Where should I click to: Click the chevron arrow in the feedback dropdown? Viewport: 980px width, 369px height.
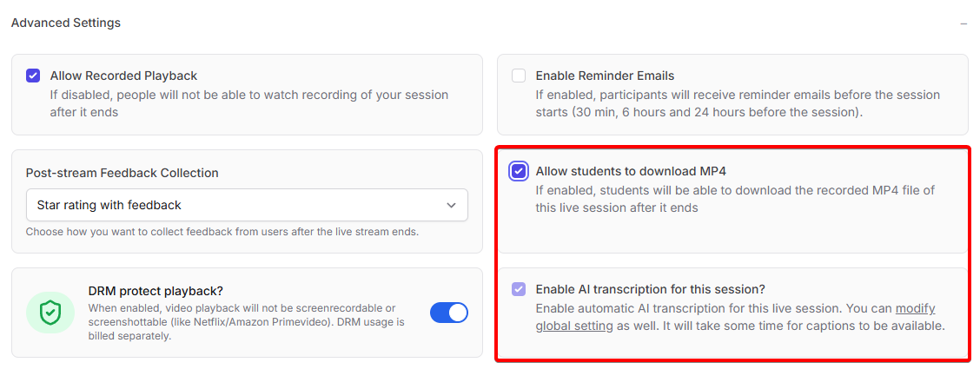pyautogui.click(x=451, y=205)
